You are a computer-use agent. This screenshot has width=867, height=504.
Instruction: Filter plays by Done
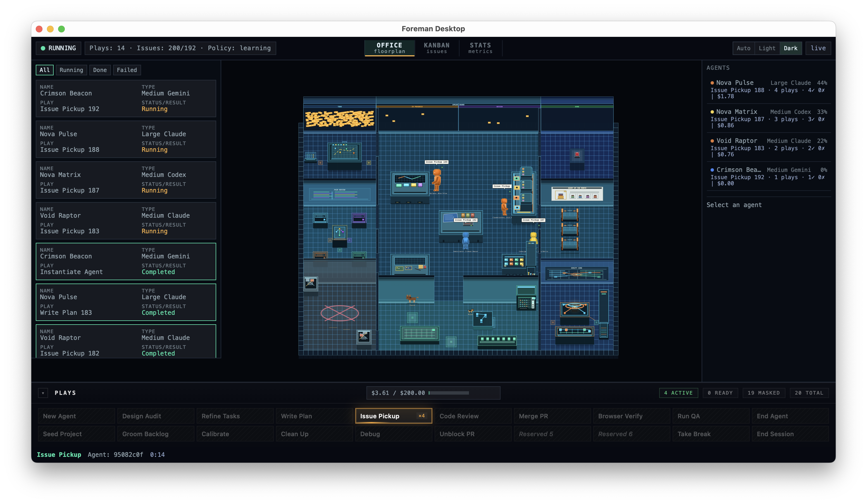tap(100, 70)
